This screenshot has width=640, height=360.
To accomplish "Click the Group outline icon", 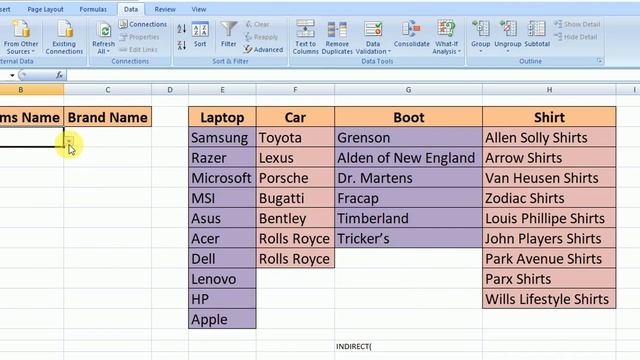I will (480, 29).
